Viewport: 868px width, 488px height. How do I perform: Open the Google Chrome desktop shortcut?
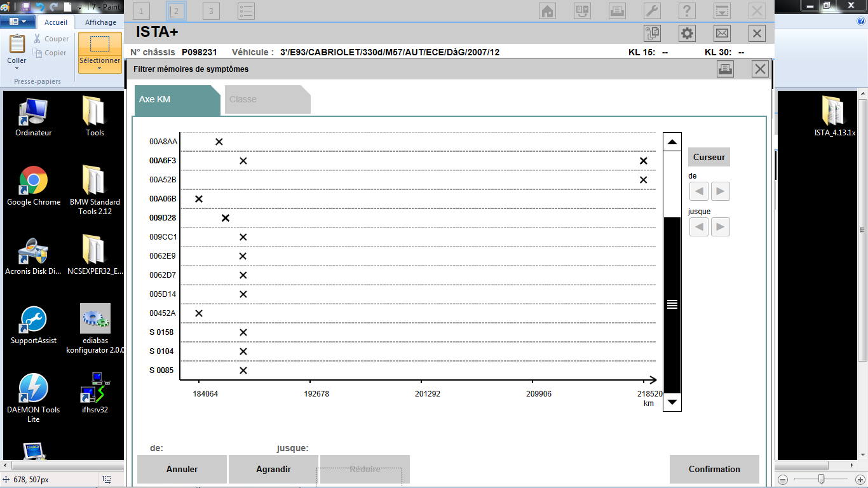(34, 186)
